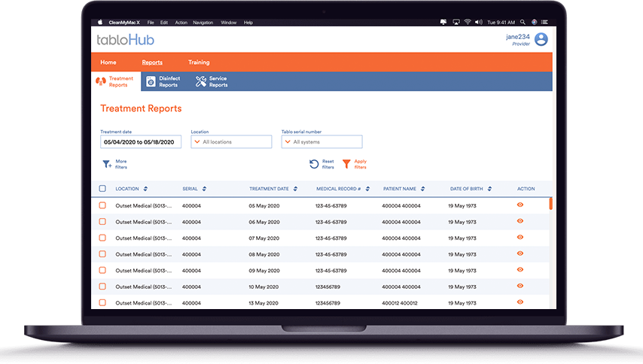Toggle the select-all checkbox in table header
This screenshot has height=364, width=643.
pyautogui.click(x=102, y=188)
